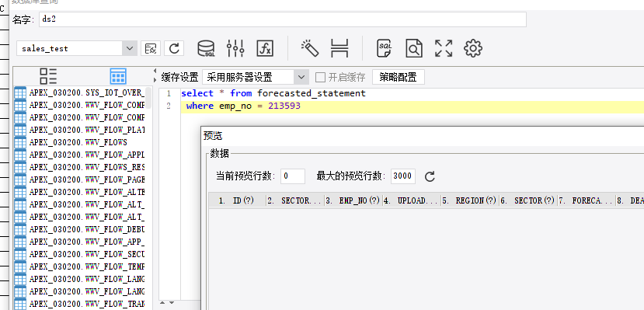Edit the 最大的预览行数 field
644x310 pixels.
403,176
